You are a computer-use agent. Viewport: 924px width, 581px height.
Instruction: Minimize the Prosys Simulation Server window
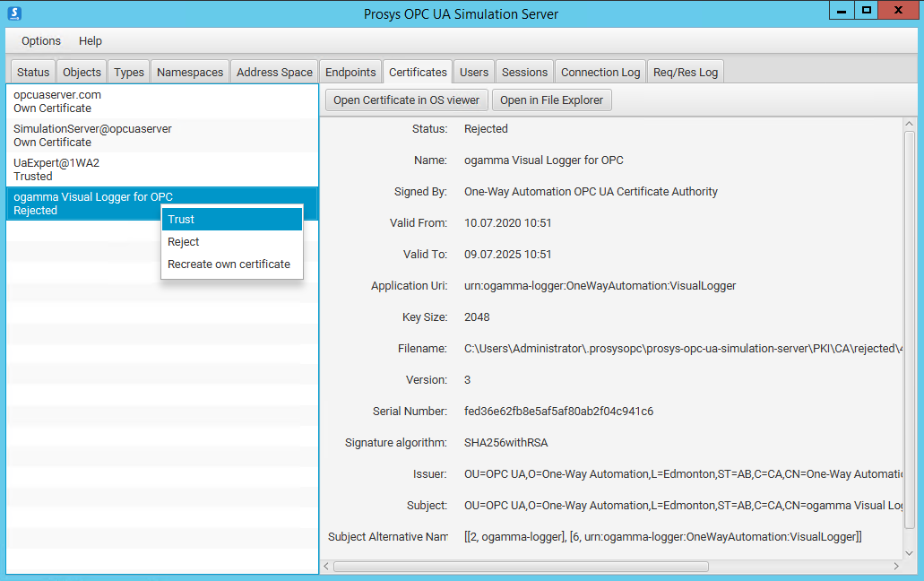[842, 10]
